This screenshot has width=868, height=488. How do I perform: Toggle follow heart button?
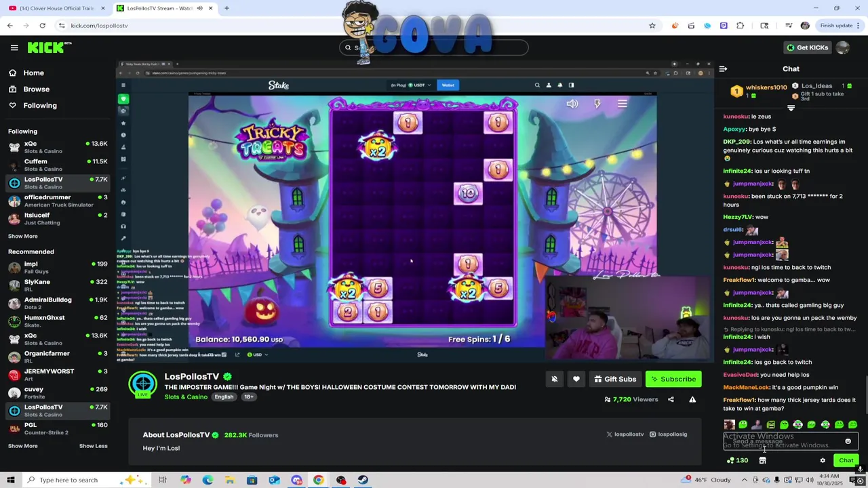(x=576, y=380)
